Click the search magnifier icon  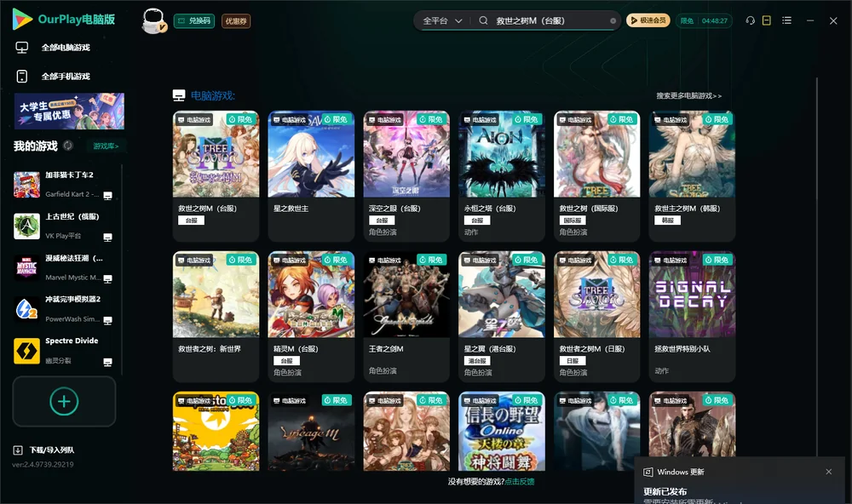(x=483, y=20)
